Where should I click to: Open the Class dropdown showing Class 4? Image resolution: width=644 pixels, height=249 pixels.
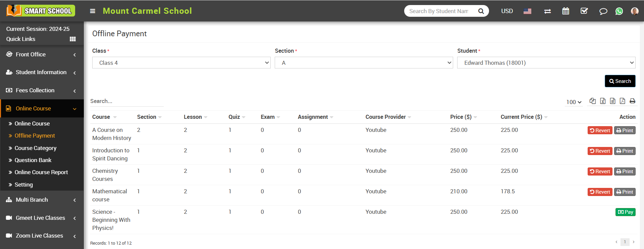[x=181, y=63]
